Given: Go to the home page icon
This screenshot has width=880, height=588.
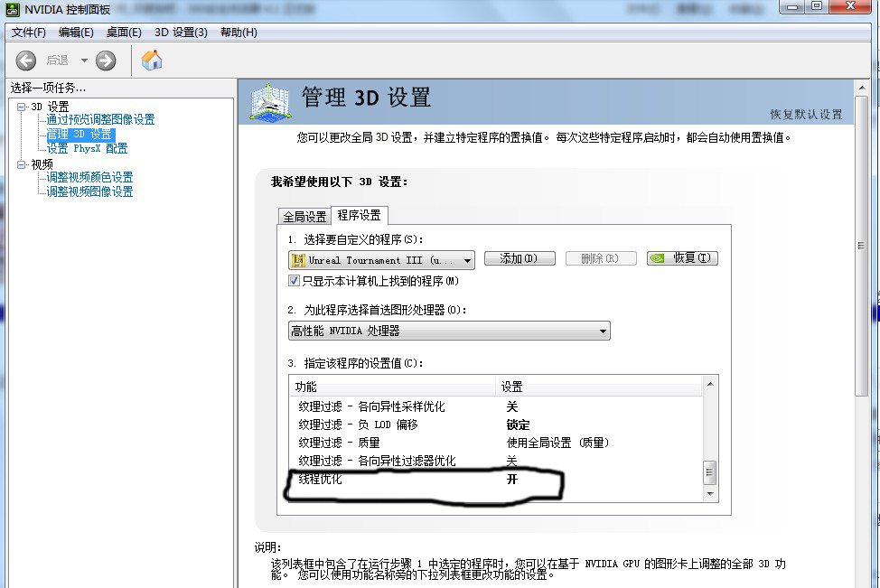Looking at the screenshot, I should (152, 60).
